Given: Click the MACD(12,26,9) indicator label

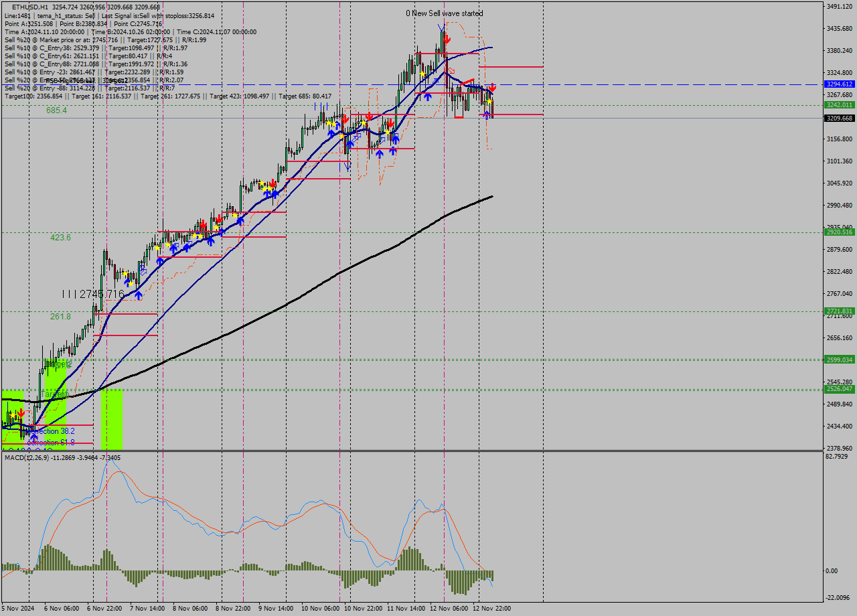Looking at the screenshot, I should pyautogui.click(x=63, y=457).
